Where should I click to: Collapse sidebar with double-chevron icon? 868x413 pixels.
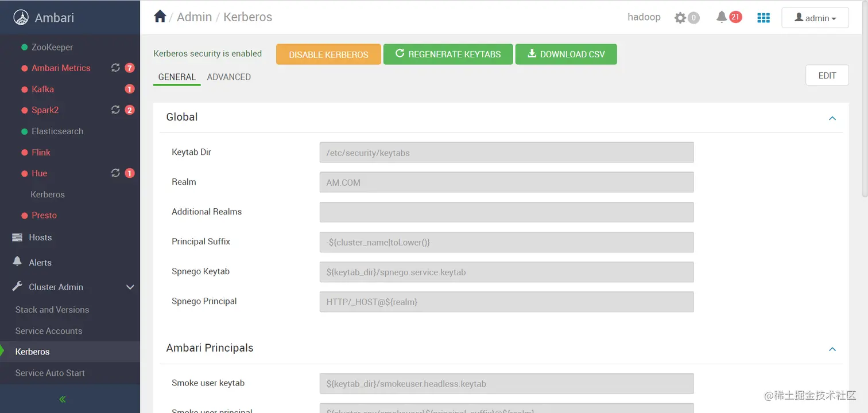pyautogui.click(x=63, y=399)
